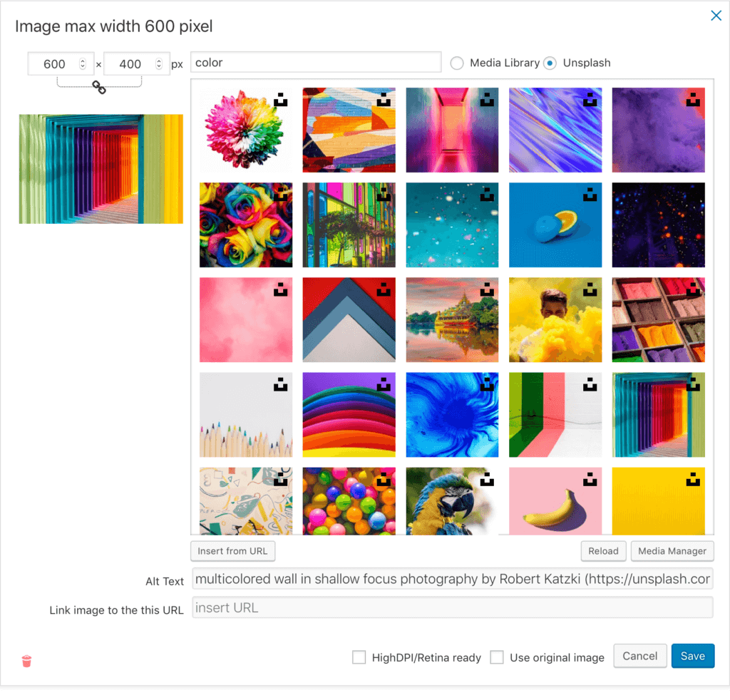Click the height stepper arrows
Screen dimensions: 730x700
(x=158, y=64)
